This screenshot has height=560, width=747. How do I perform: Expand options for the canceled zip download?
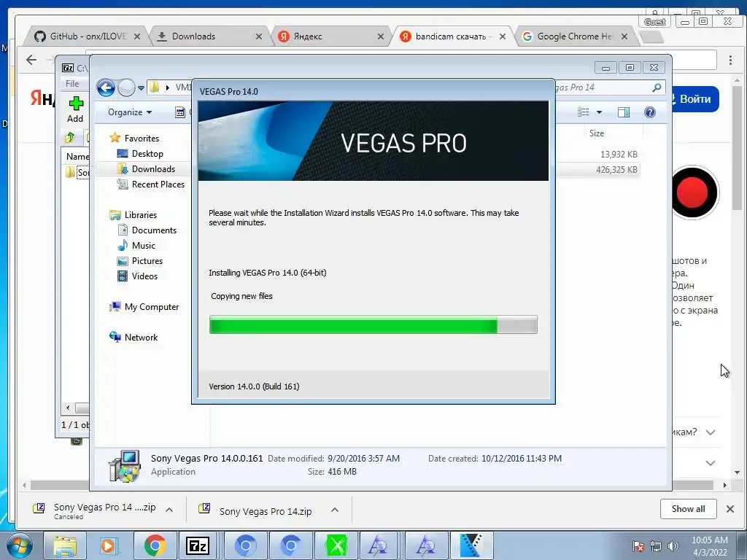click(x=169, y=510)
